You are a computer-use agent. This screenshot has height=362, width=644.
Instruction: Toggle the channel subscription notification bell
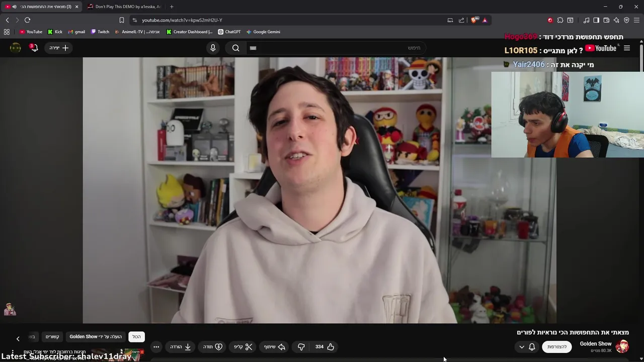pos(532,347)
